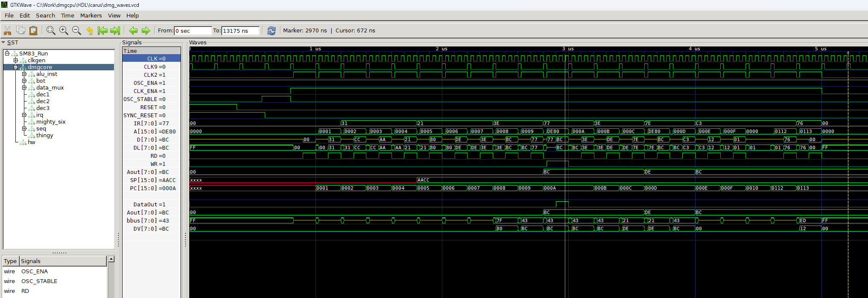The width and height of the screenshot is (868, 298).
Task: Open the Time menu
Action: point(67,15)
